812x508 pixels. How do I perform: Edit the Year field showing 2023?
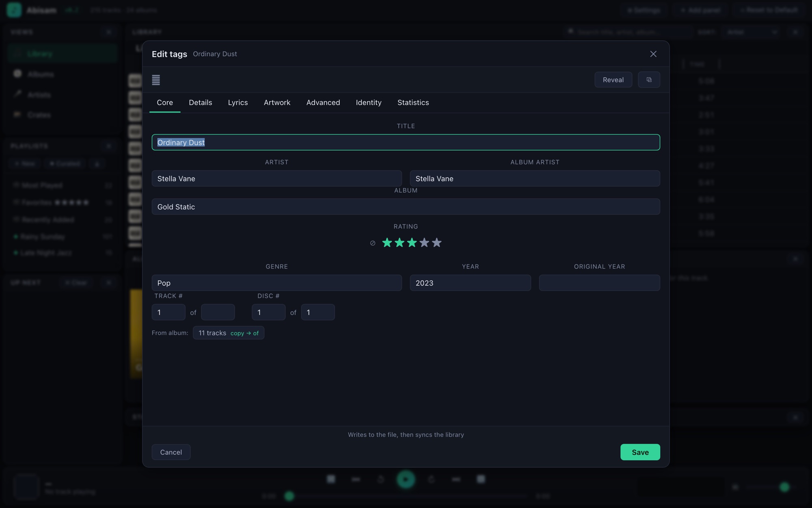(x=470, y=283)
